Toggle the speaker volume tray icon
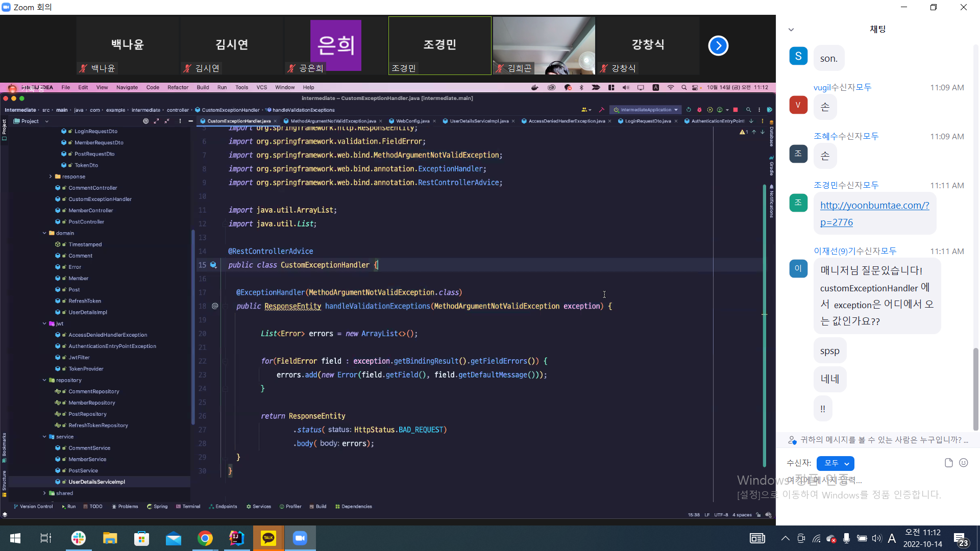 (877, 538)
